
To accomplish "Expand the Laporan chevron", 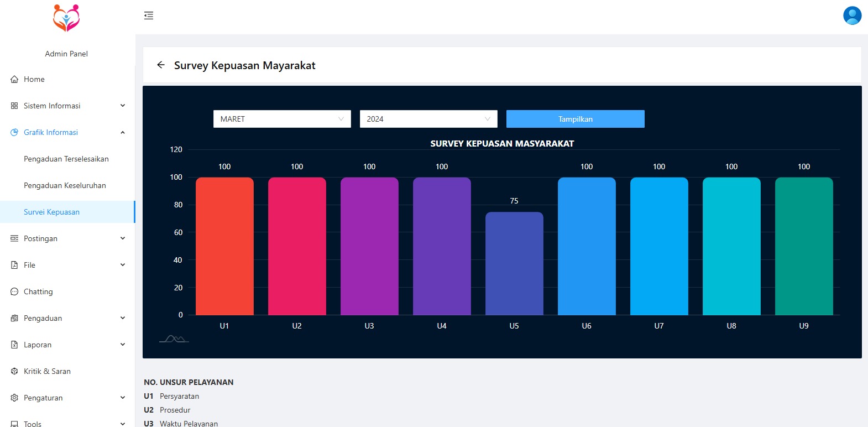I will click(x=123, y=345).
